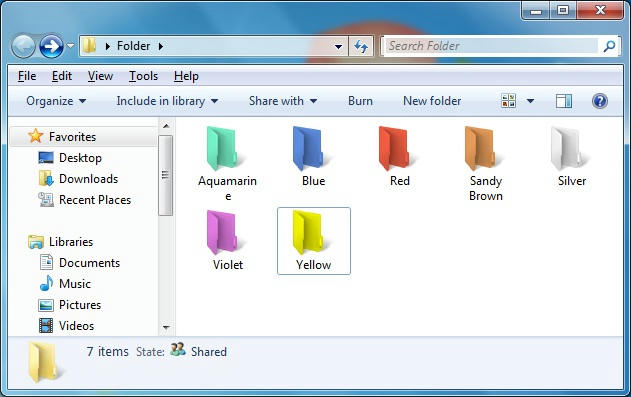
Task: Click the Shared state people icon
Action: [177, 349]
